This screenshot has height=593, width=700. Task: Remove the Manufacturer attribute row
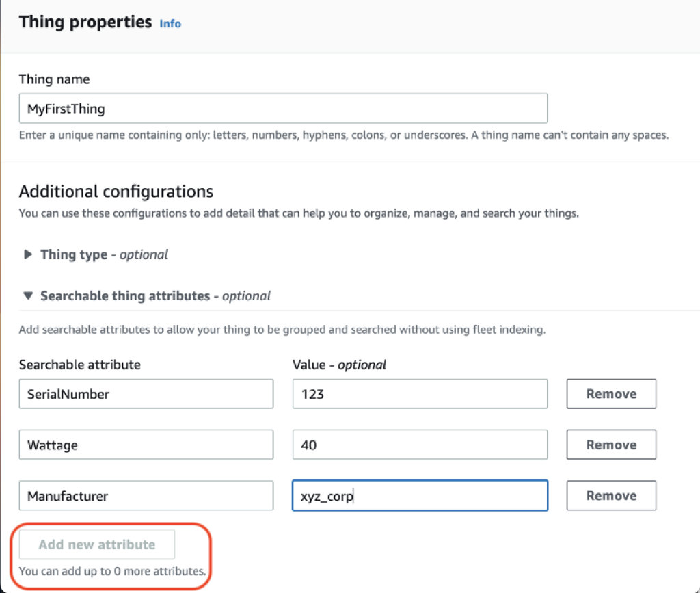(x=610, y=495)
